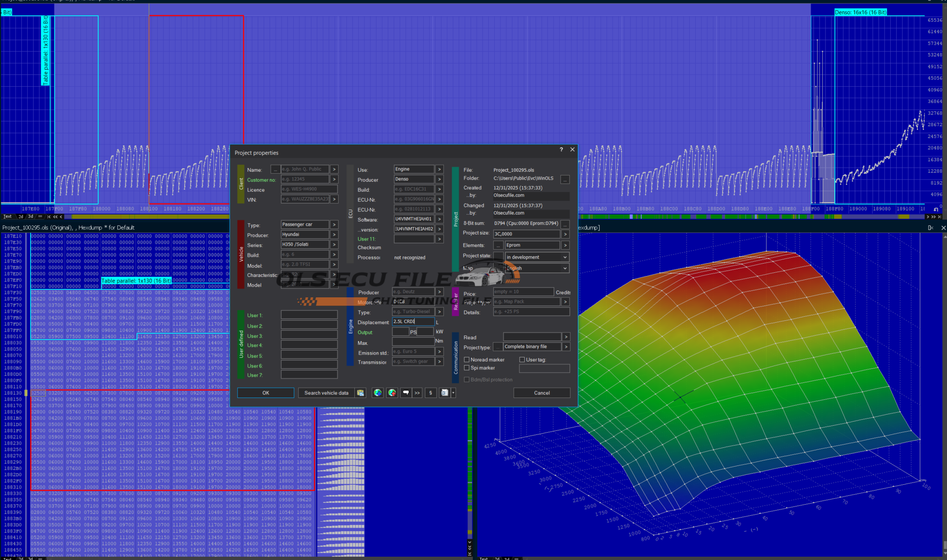This screenshot has height=560, width=947.
Task: Click the Displacement input field
Action: 413,321
